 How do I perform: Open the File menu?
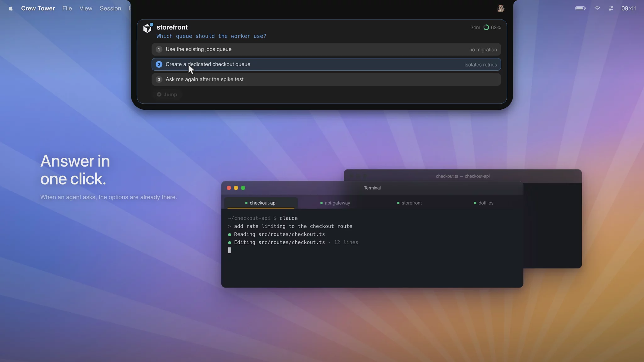(x=67, y=8)
